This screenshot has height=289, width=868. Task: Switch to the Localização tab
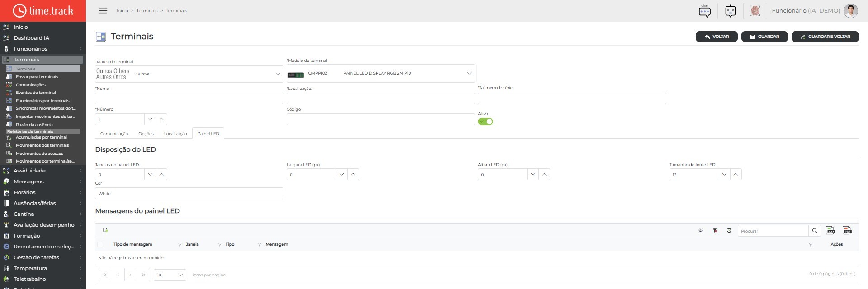[x=175, y=134]
